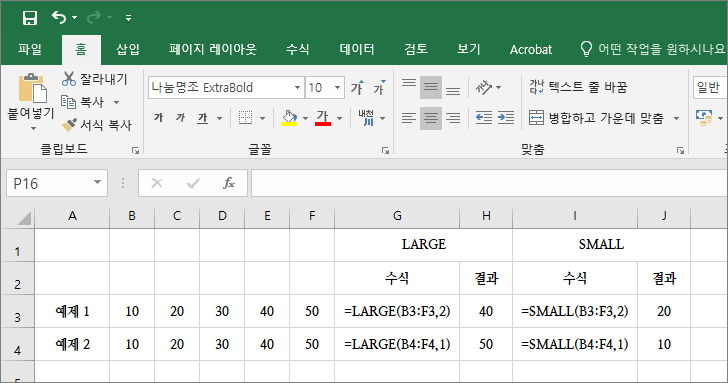The width and height of the screenshot is (728, 383).
Task: Click the increase indent icon
Action: click(506, 118)
